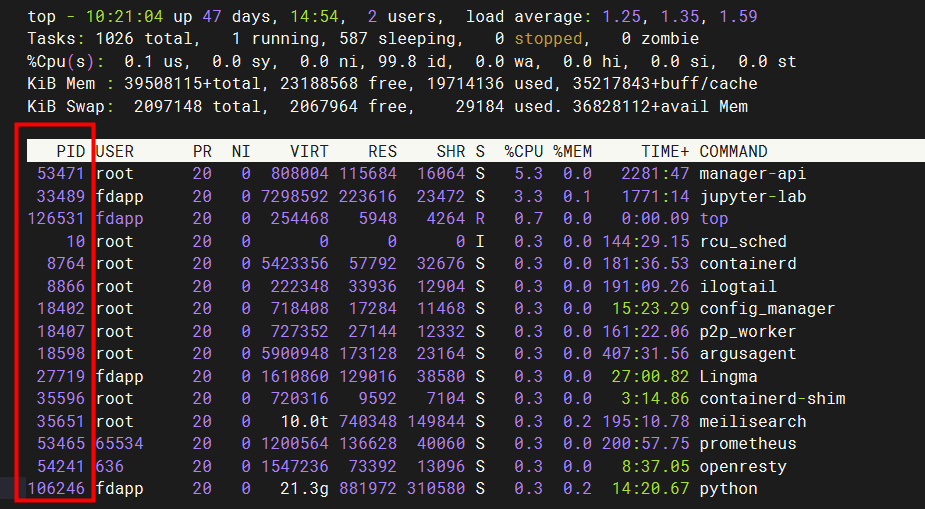
Task: Click the TIME+ value 407:31.56
Action: click(x=645, y=354)
